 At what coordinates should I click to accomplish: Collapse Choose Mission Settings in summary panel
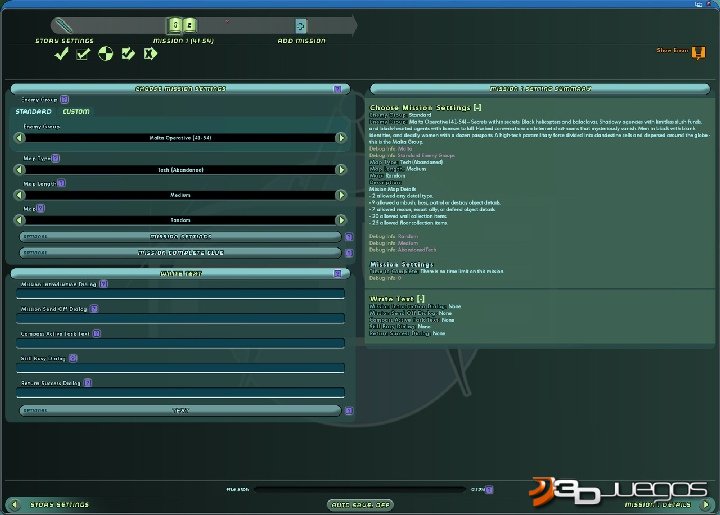(478, 106)
